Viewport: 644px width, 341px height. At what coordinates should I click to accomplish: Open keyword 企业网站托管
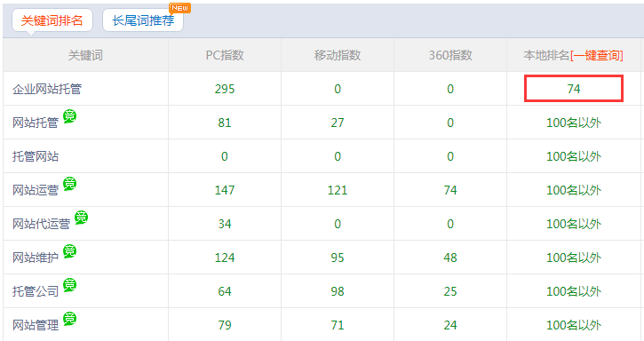(47, 89)
